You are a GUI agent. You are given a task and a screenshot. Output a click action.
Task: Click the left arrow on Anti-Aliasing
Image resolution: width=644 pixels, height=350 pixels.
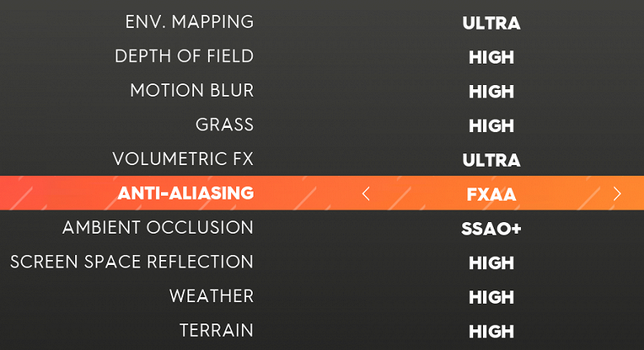367,194
